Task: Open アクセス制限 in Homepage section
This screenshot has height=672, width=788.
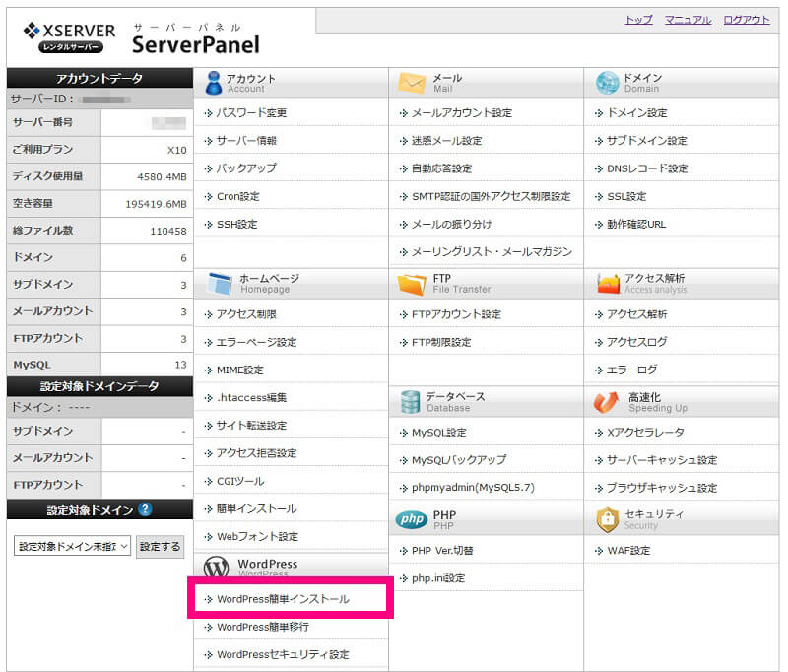Action: [x=246, y=314]
